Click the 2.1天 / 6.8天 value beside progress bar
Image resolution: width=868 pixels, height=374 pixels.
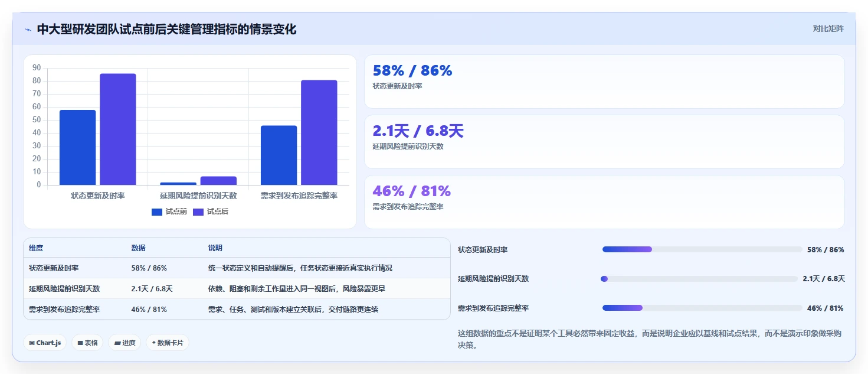824,279
